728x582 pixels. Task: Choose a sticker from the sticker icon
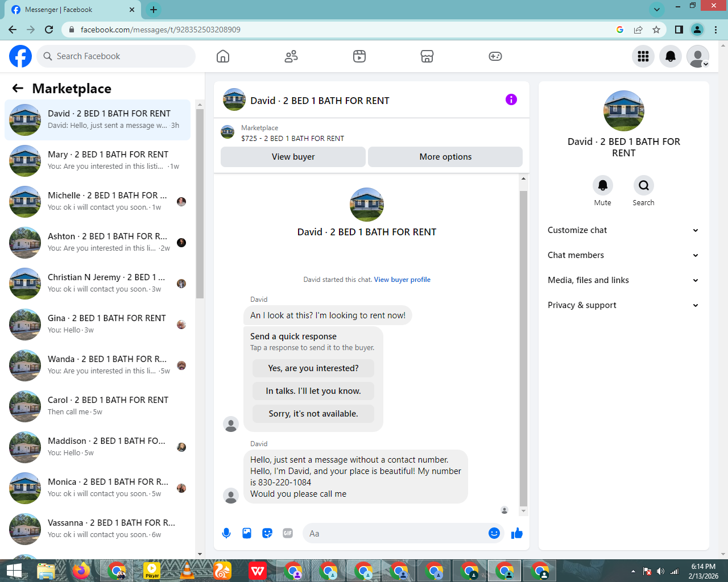point(267,533)
